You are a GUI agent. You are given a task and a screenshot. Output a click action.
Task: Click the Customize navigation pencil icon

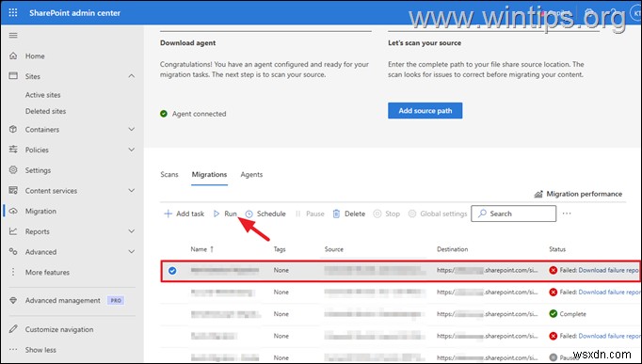tap(13, 329)
